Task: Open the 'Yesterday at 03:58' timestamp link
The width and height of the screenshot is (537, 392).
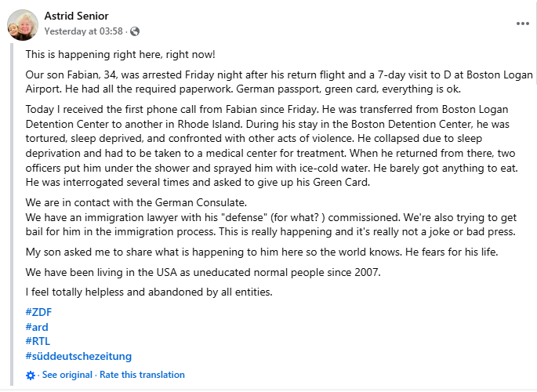Action: pyautogui.click(x=85, y=31)
